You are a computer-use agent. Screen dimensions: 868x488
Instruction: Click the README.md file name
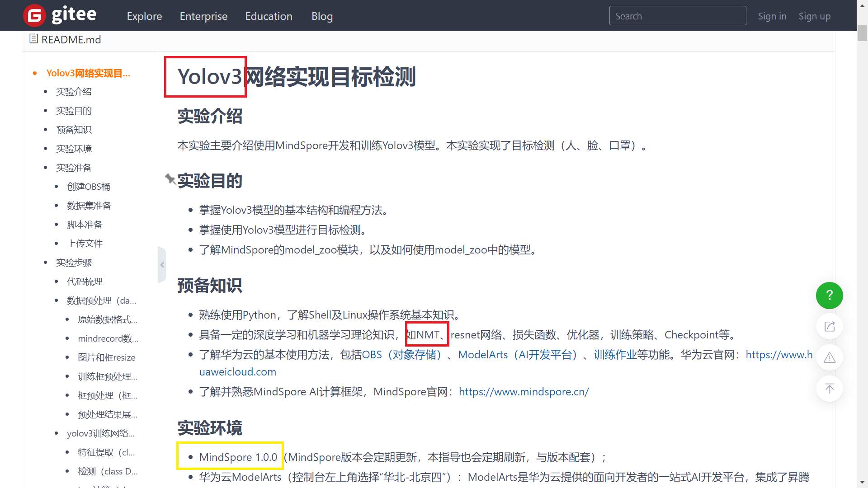(71, 40)
